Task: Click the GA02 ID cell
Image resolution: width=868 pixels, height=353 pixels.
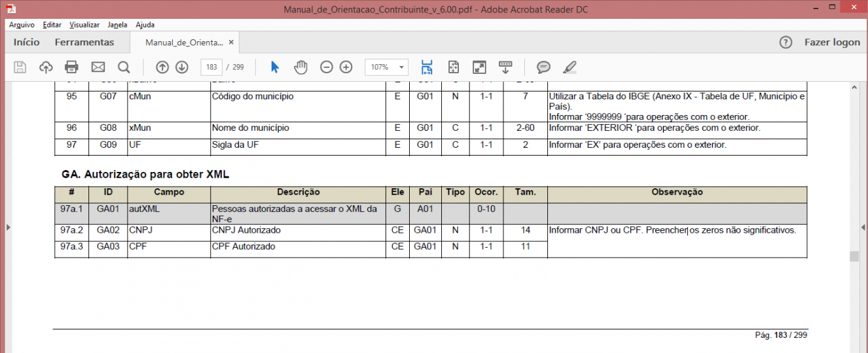Action: [108, 233]
